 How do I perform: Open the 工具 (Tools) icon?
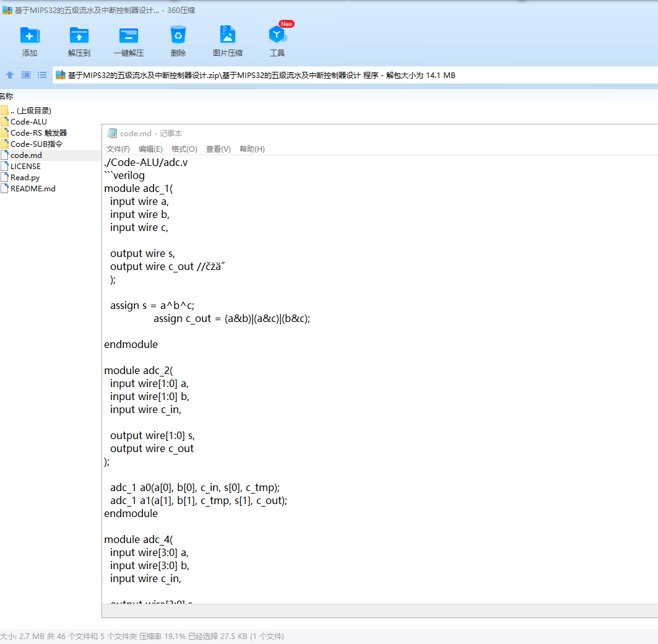point(277,35)
